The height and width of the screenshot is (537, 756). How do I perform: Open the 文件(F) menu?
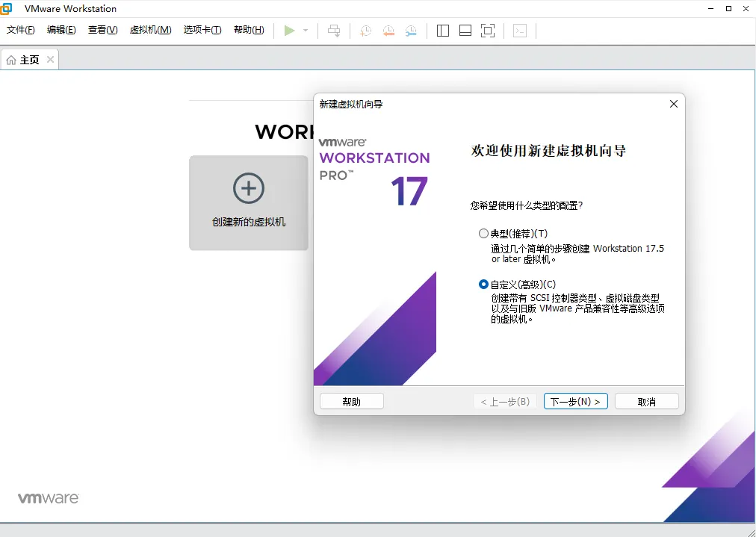coord(20,30)
